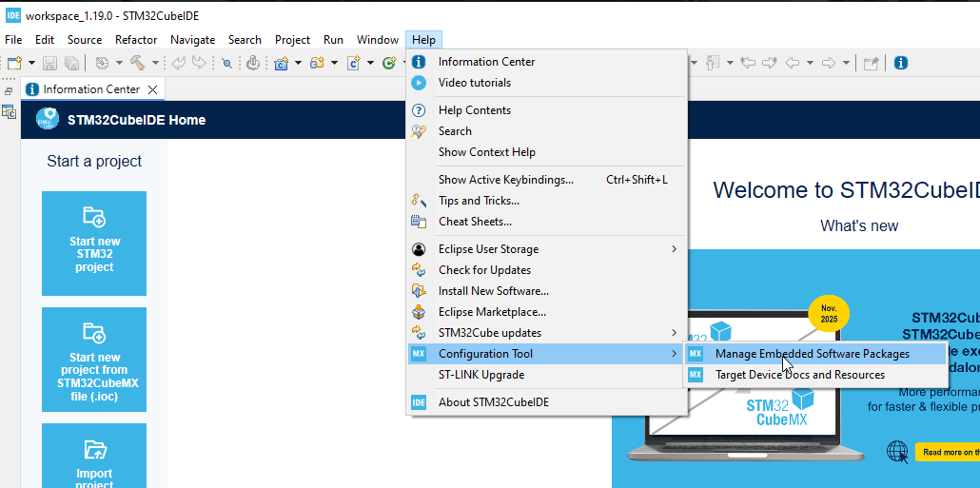Open the File menu
980x488 pixels.
[x=13, y=40]
